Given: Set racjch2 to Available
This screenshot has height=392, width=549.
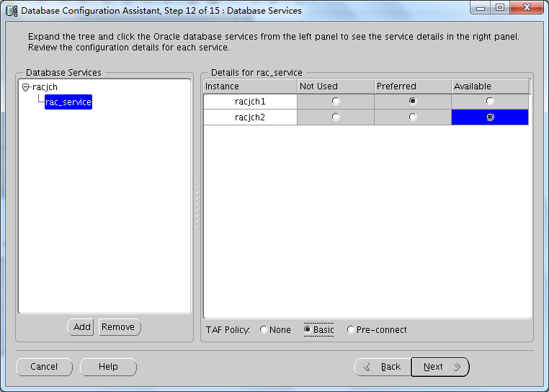Looking at the screenshot, I should tap(490, 117).
